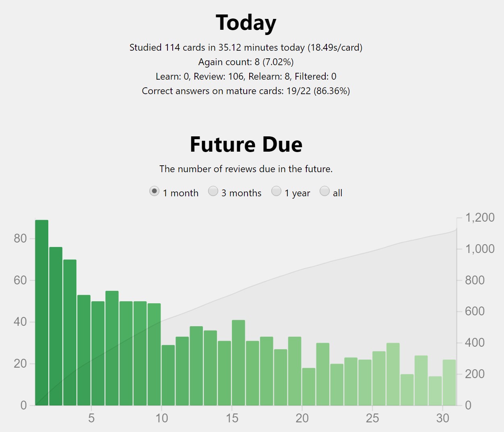
Task: Click the last bar at chart's right end
Action: point(449,382)
